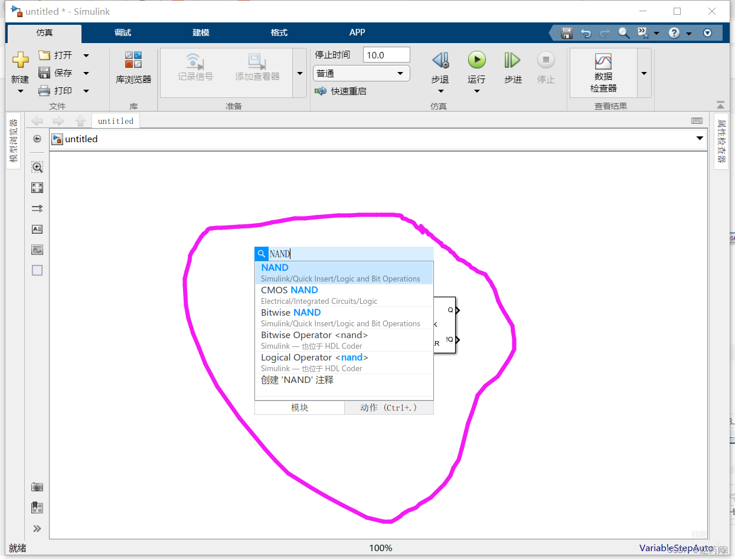The width and height of the screenshot is (735, 560).
Task: Choose Bitwise Operator <nand> result
Action: tap(344, 340)
